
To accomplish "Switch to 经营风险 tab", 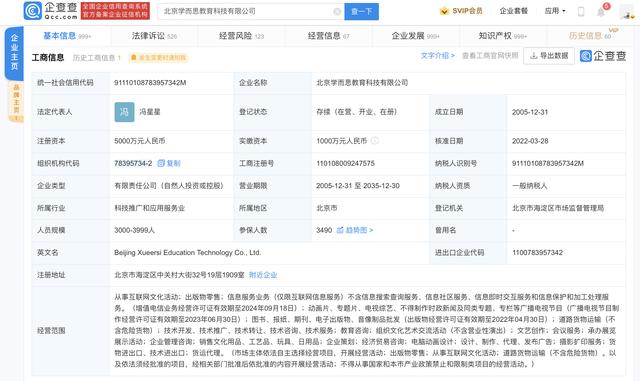I will point(242,36).
